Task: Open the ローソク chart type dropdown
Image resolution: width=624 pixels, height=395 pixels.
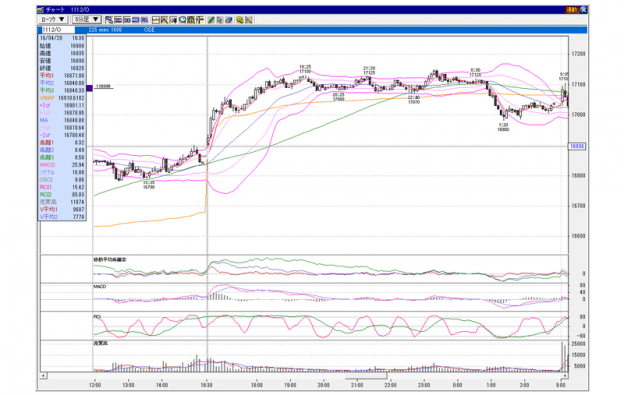Action: pyautogui.click(x=53, y=19)
